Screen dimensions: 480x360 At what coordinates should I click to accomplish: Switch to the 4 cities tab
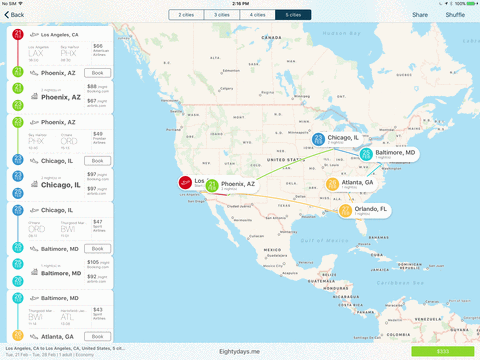[257, 15]
